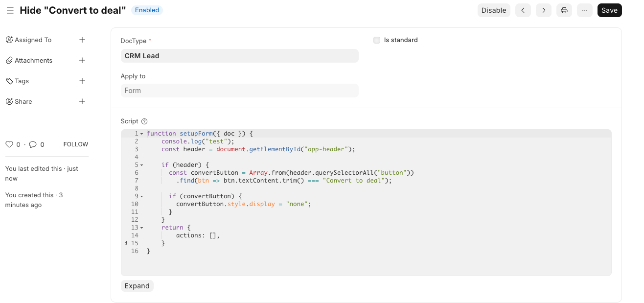Open Script field help icon
644x303 pixels.
144,121
